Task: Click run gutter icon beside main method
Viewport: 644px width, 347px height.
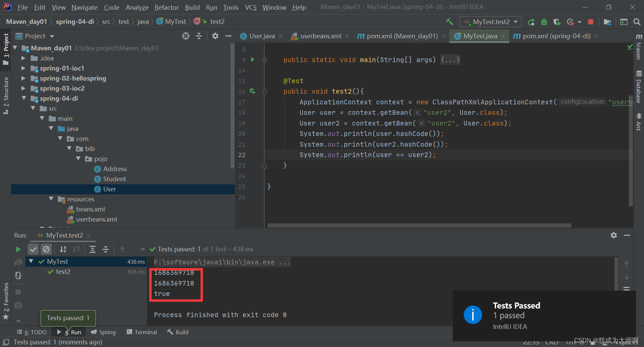Action: pyautogui.click(x=253, y=59)
